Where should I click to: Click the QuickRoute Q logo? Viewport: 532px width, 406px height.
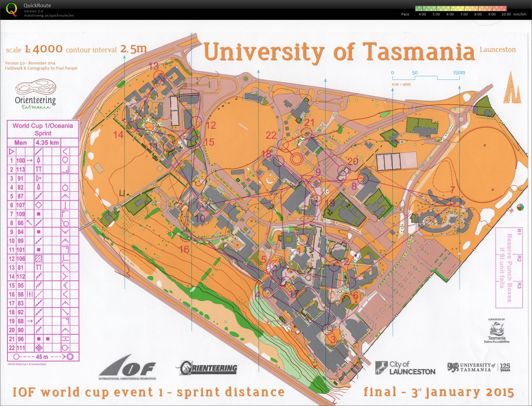click(x=12, y=9)
